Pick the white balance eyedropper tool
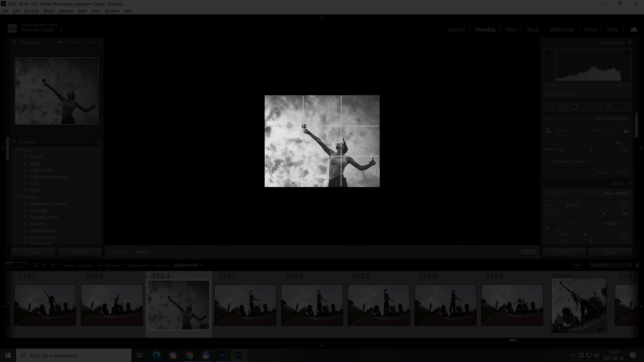 pyautogui.click(x=550, y=226)
